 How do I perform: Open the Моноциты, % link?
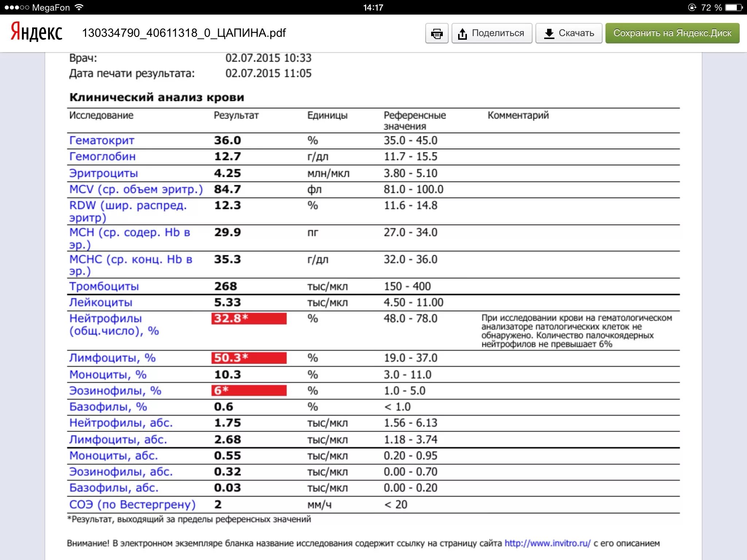click(108, 374)
